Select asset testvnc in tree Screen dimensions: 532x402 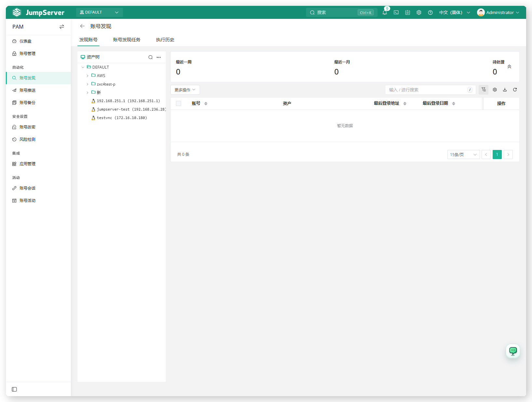click(x=119, y=118)
